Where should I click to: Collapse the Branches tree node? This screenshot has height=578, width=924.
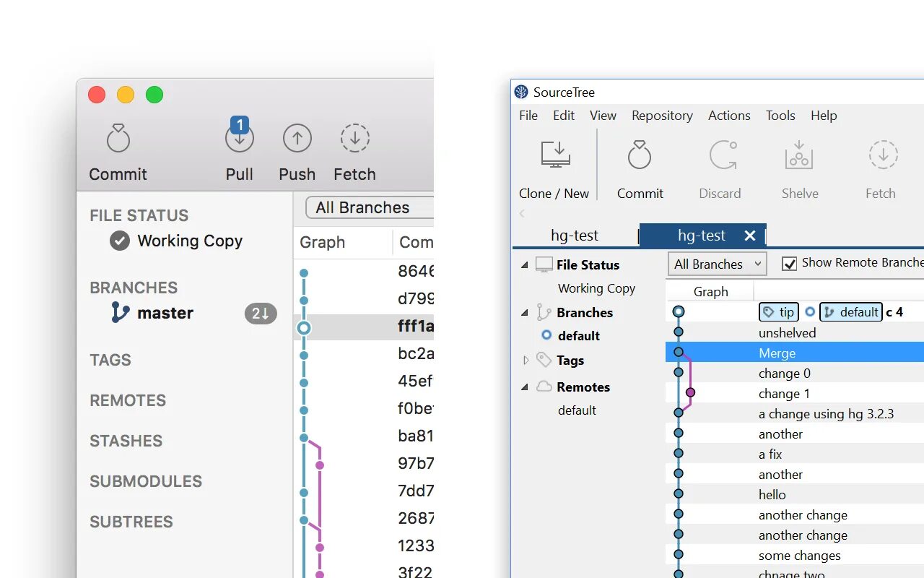coord(525,313)
